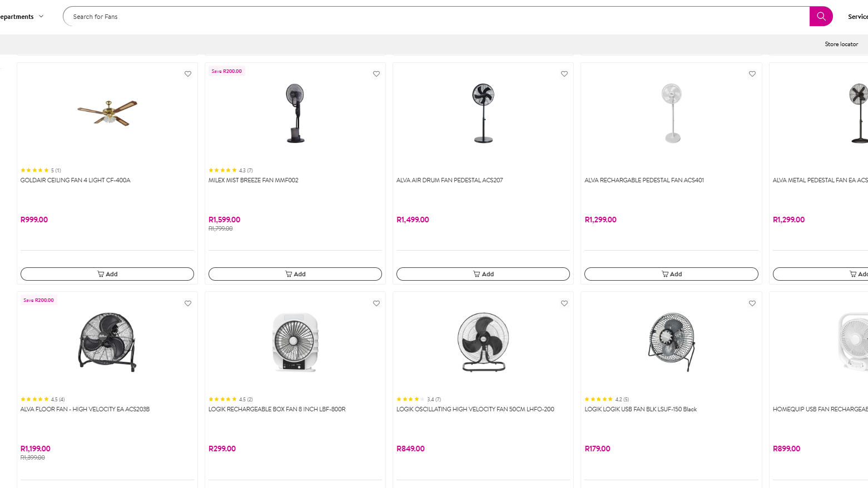Open the Store locator link
The image size is (868, 488).
[x=841, y=44]
